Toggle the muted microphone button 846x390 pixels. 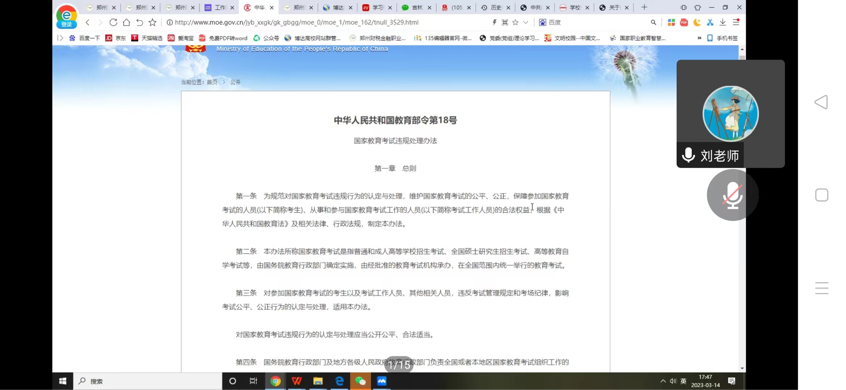[733, 195]
